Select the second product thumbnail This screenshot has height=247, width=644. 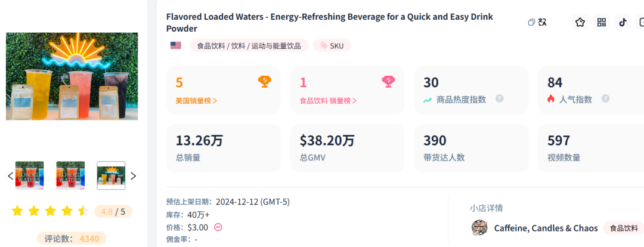(x=70, y=175)
